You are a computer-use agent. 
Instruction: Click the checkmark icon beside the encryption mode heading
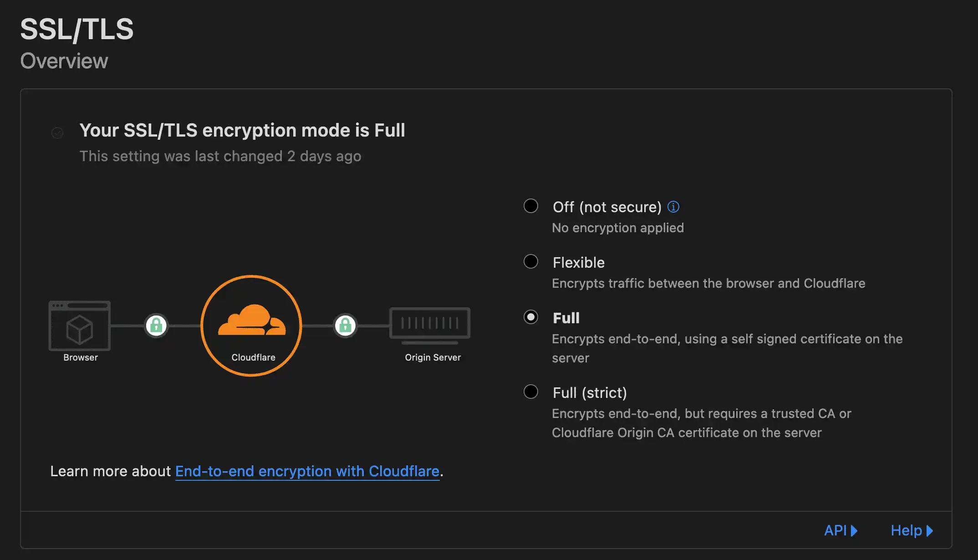click(56, 132)
